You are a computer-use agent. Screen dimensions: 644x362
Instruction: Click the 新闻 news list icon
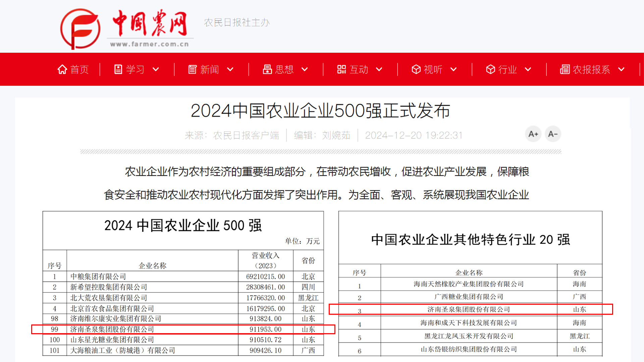[x=192, y=69]
